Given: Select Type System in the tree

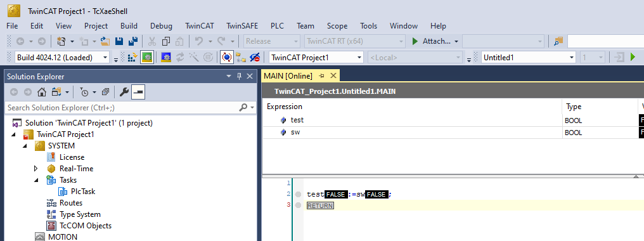Looking at the screenshot, I should click(x=80, y=214).
